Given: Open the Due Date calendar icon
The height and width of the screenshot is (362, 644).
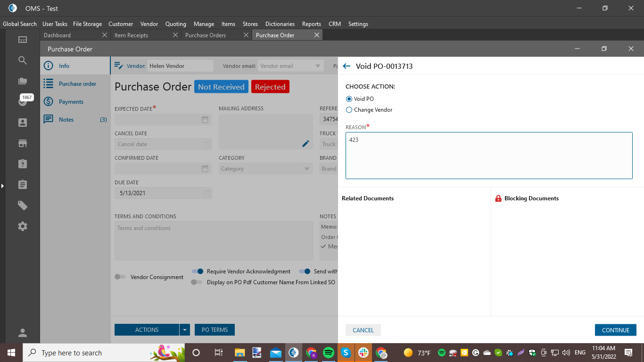Looking at the screenshot, I should click(x=206, y=193).
